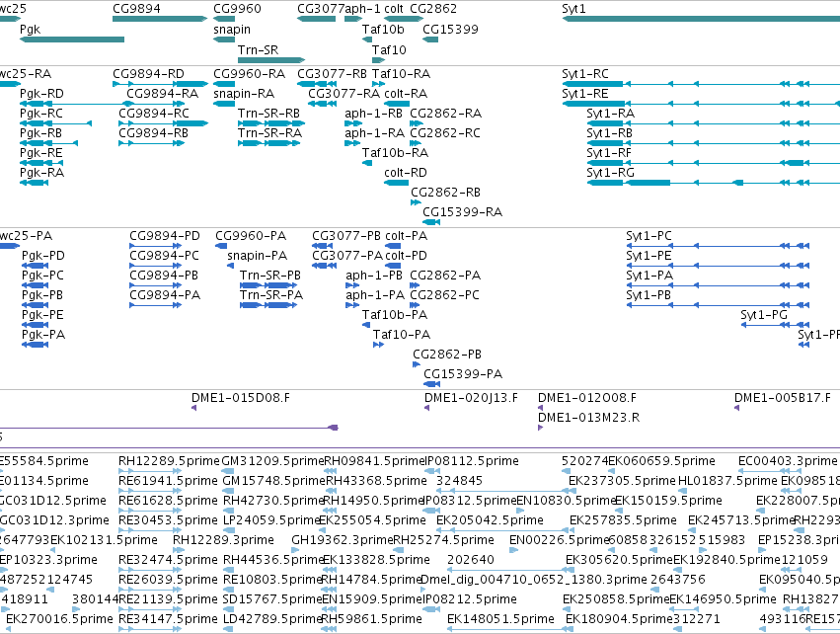Select protein label CG9960-PA
This screenshot has width=840, height=634.
251,236
